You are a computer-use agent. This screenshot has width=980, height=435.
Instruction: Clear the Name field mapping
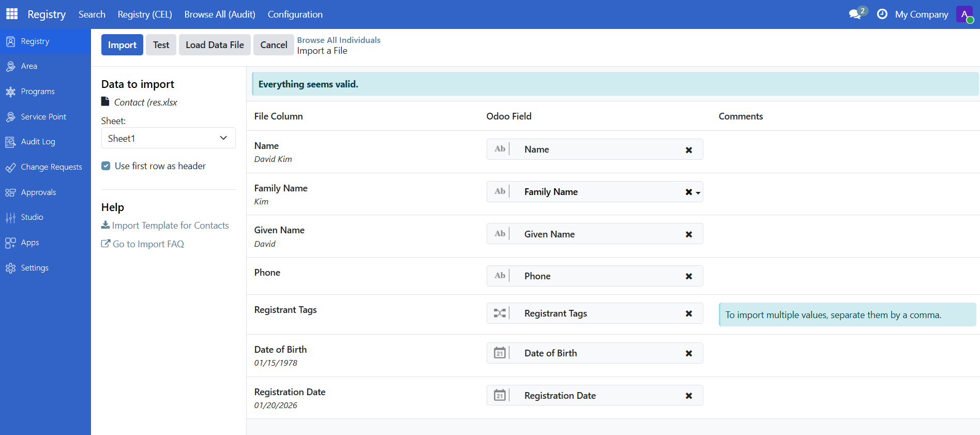(x=689, y=150)
